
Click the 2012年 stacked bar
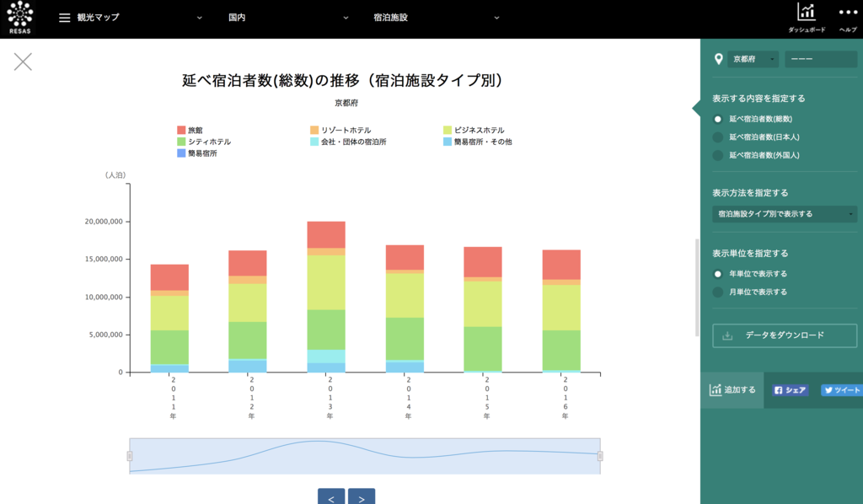(x=248, y=312)
